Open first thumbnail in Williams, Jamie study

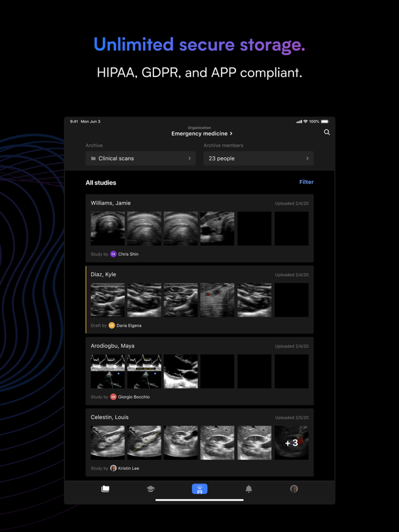(x=108, y=228)
